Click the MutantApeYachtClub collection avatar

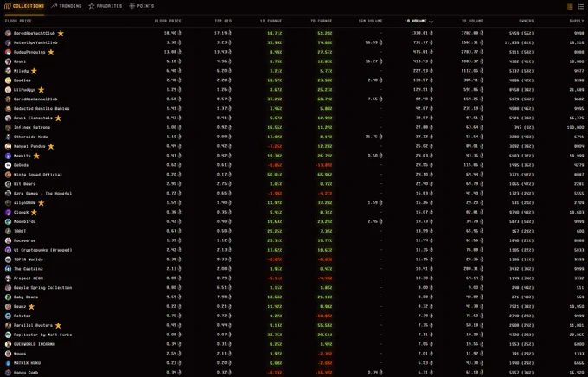pyautogui.click(x=9, y=42)
